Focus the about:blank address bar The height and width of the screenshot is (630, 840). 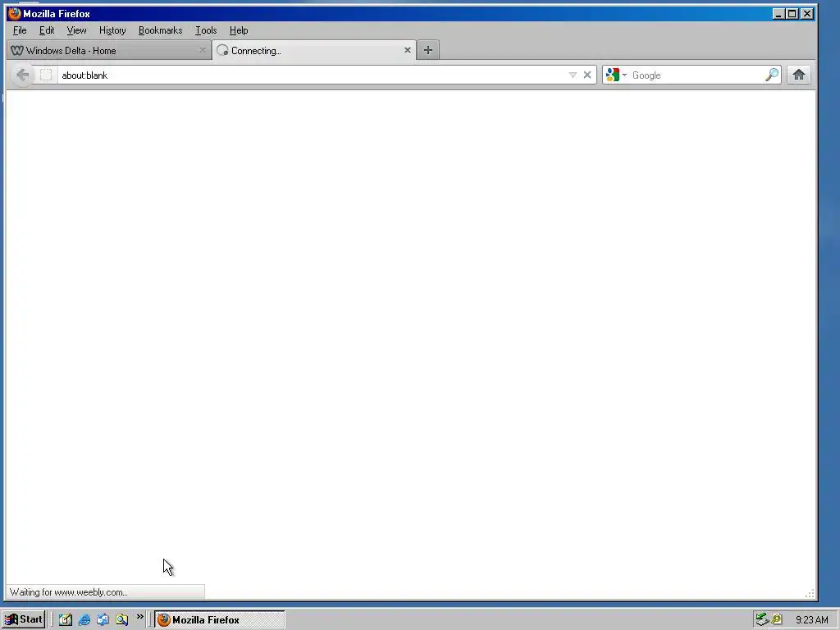pyautogui.click(x=313, y=75)
